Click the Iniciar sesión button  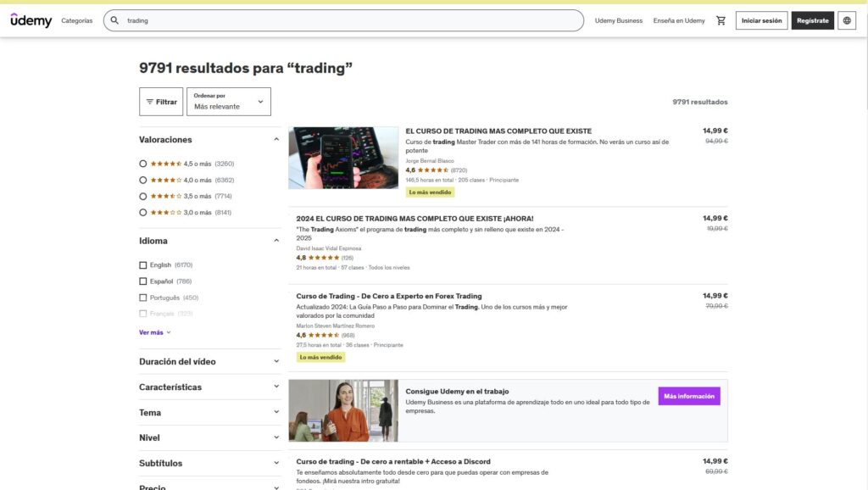coord(761,20)
